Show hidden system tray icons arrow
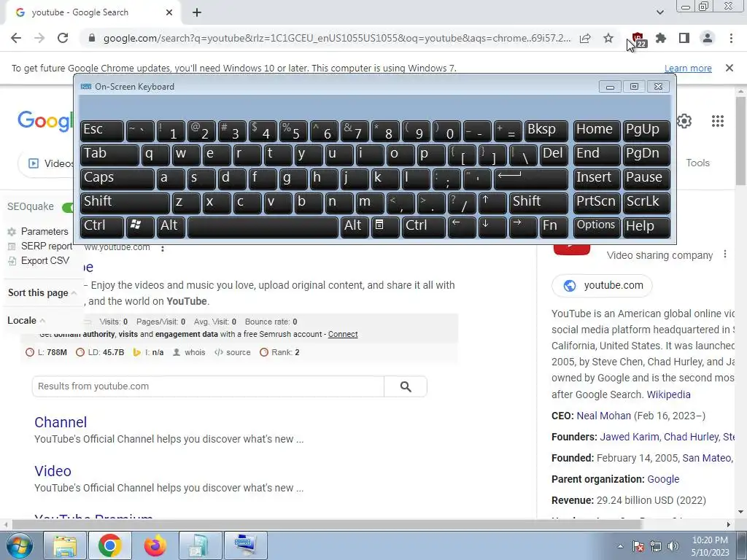This screenshot has width=747, height=560. pyautogui.click(x=620, y=546)
